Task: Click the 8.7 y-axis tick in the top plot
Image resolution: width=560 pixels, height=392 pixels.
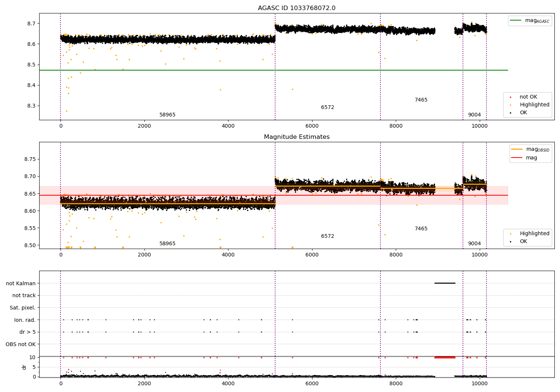Action: [x=31, y=24]
